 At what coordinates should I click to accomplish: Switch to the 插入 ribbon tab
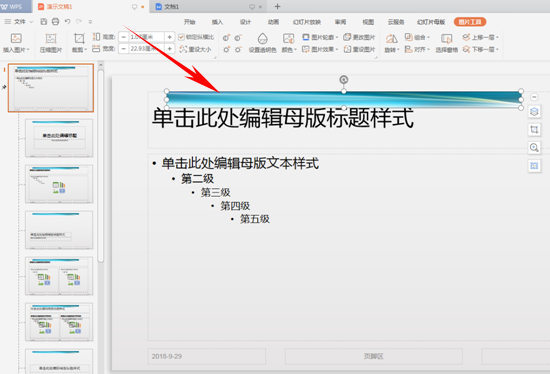(x=217, y=22)
